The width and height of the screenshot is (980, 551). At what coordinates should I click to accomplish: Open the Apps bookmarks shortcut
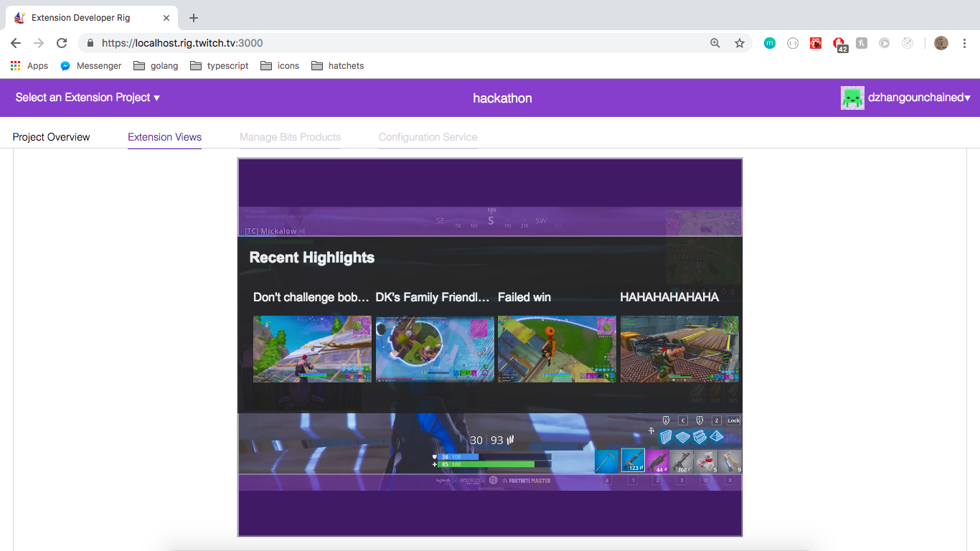pos(29,65)
